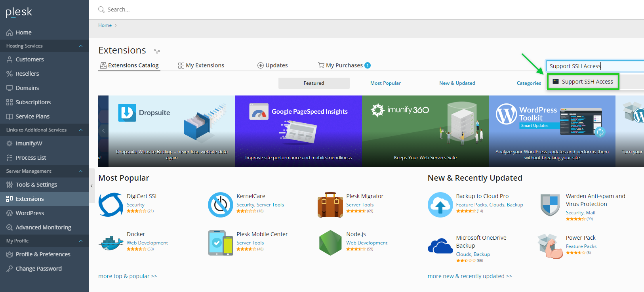This screenshot has width=644, height=292.
Task: Click the Plesk Migrator suitcase icon
Action: 330,205
